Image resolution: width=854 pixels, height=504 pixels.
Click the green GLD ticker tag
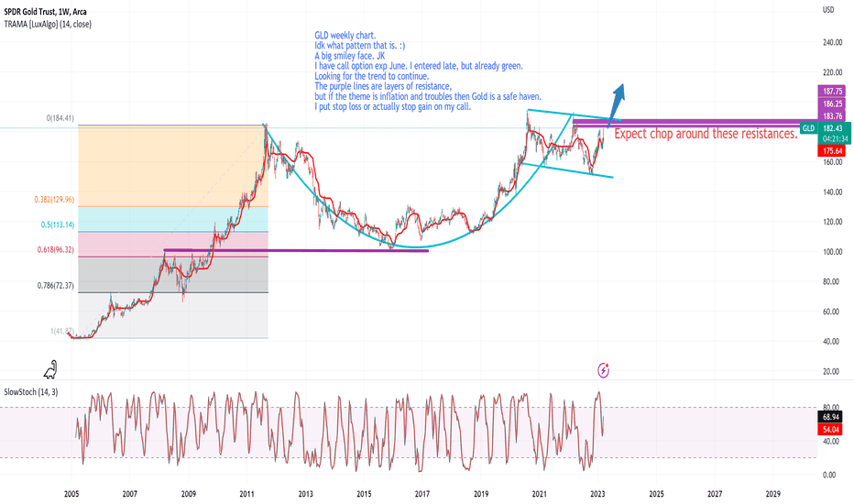point(809,128)
